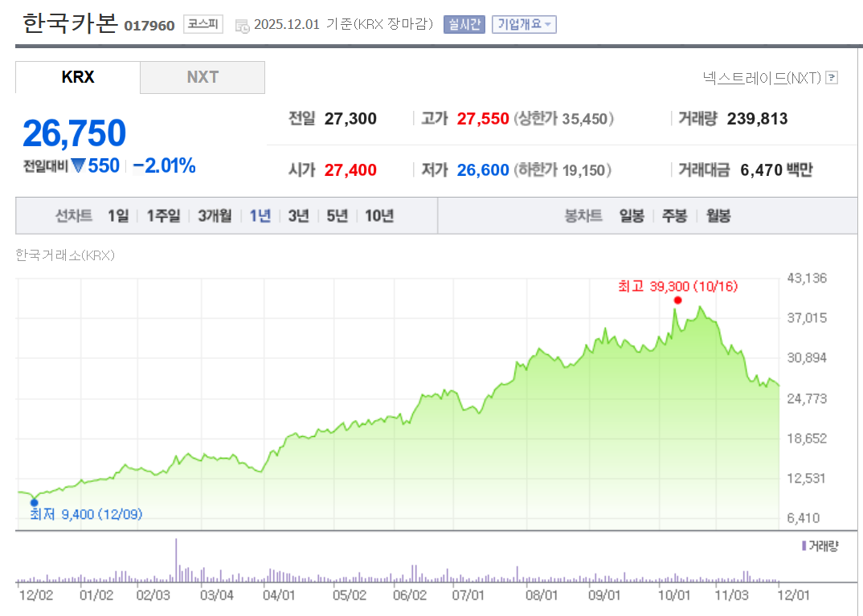Click the 43,136 y-axis price label
The image size is (863, 616).
pos(807,278)
